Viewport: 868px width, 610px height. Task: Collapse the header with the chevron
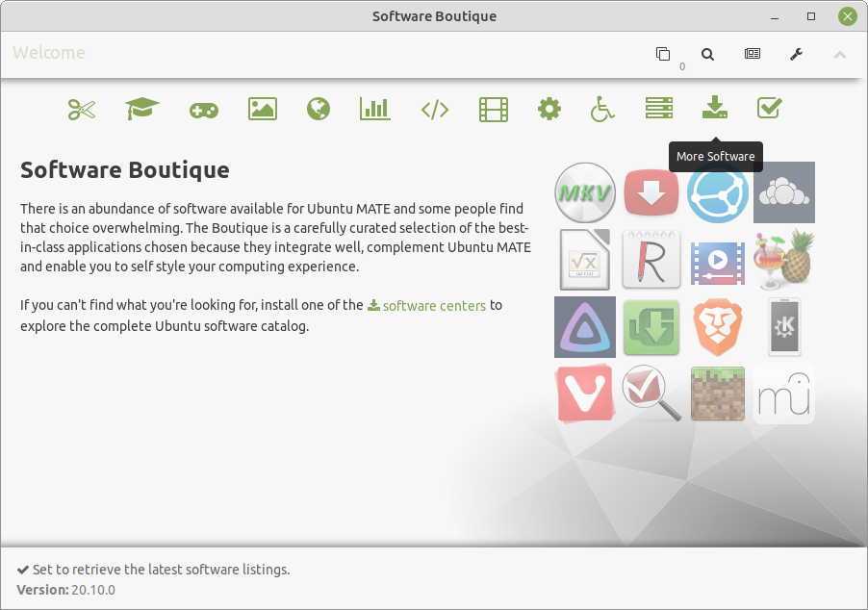tap(839, 54)
